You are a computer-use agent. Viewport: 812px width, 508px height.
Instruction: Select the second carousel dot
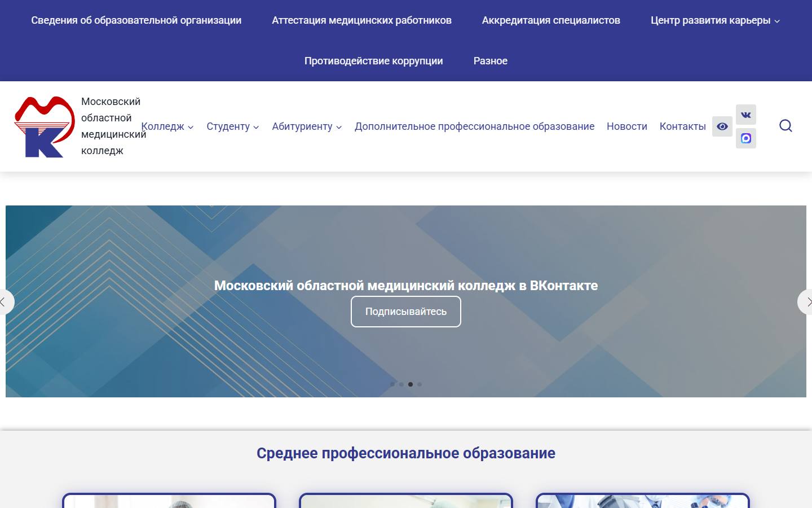(401, 384)
